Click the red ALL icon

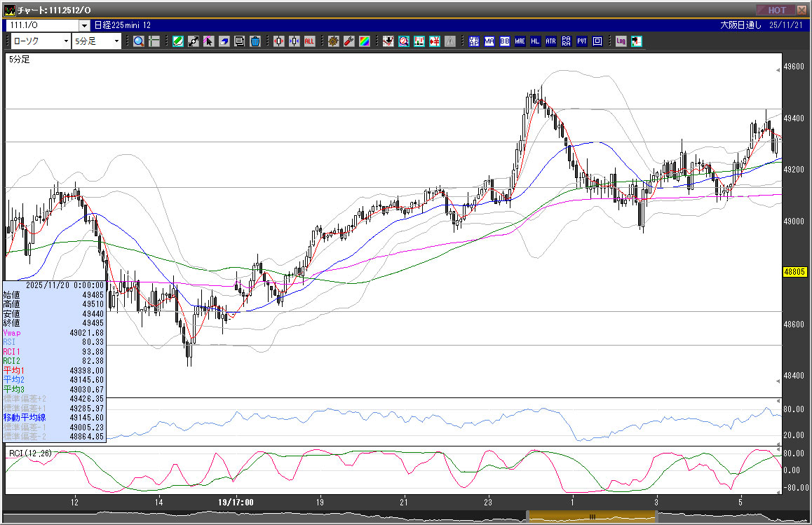[x=309, y=41]
